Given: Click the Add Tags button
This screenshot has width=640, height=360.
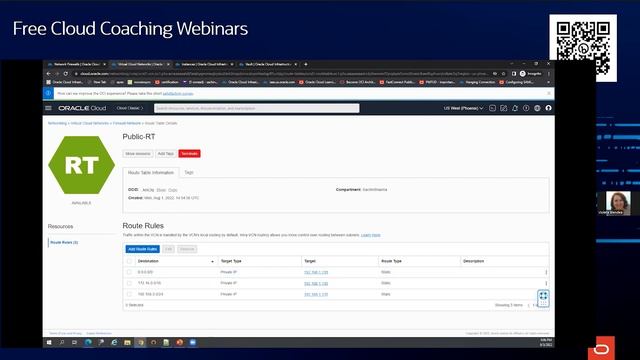Looking at the screenshot, I should pyautogui.click(x=166, y=154).
